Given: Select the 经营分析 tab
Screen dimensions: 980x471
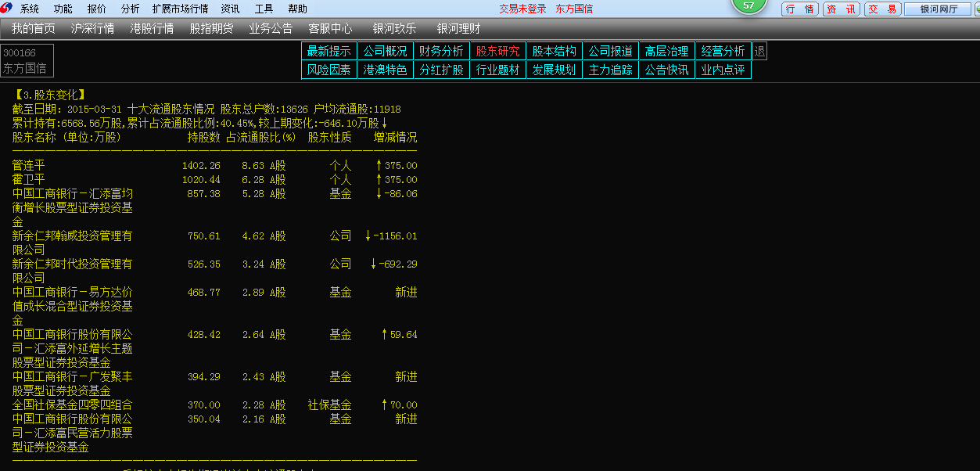Looking at the screenshot, I should [723, 51].
